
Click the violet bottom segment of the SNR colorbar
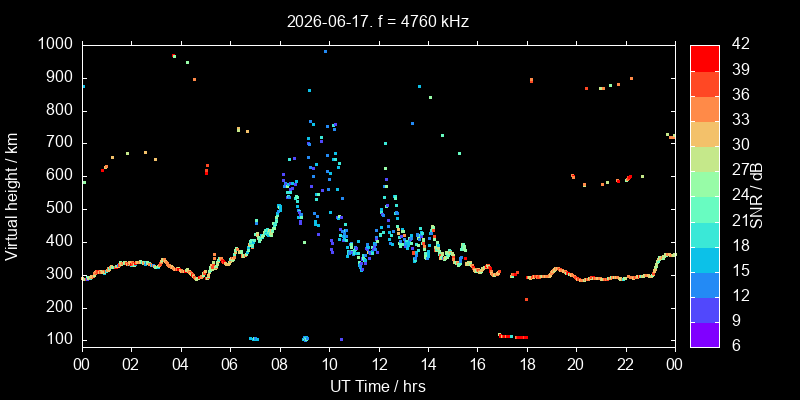705,335
